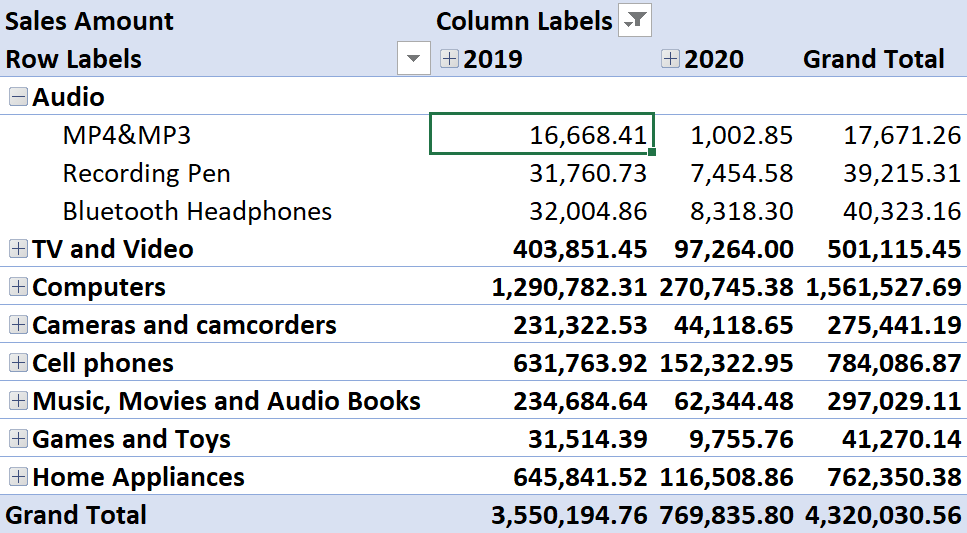Select the Recording Pen row label
The image size is (967, 533).
click(x=146, y=173)
